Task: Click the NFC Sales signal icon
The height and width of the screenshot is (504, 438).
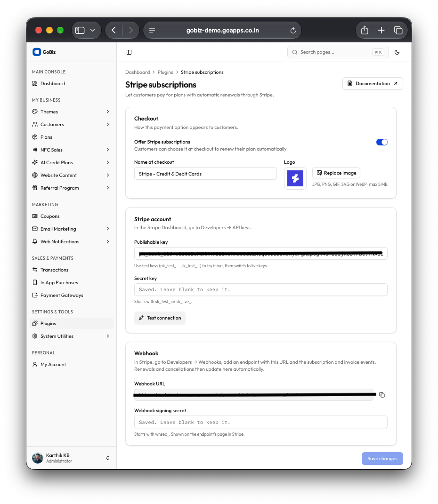Action: [35, 150]
